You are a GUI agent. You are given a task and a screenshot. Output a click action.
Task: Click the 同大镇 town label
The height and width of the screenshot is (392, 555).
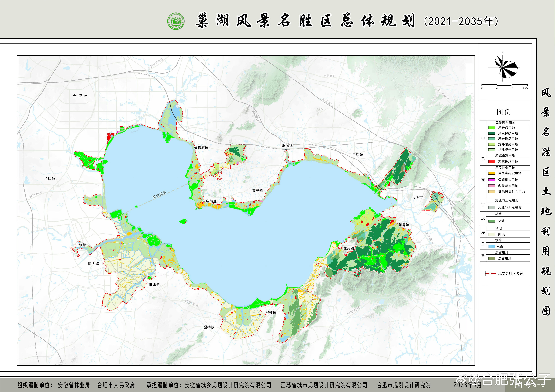click(93, 264)
